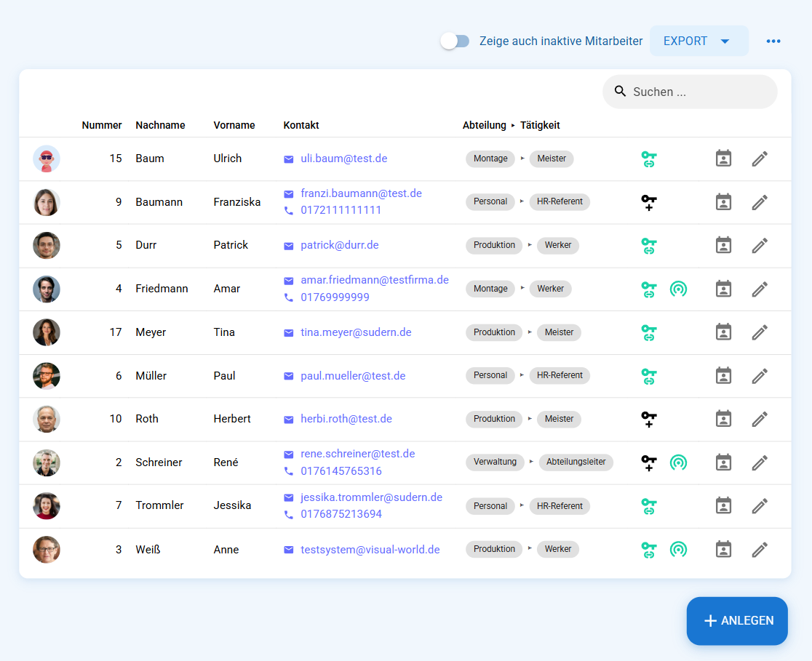Click Anne Weiß's profile photo
The image size is (812, 661).
[x=46, y=549]
